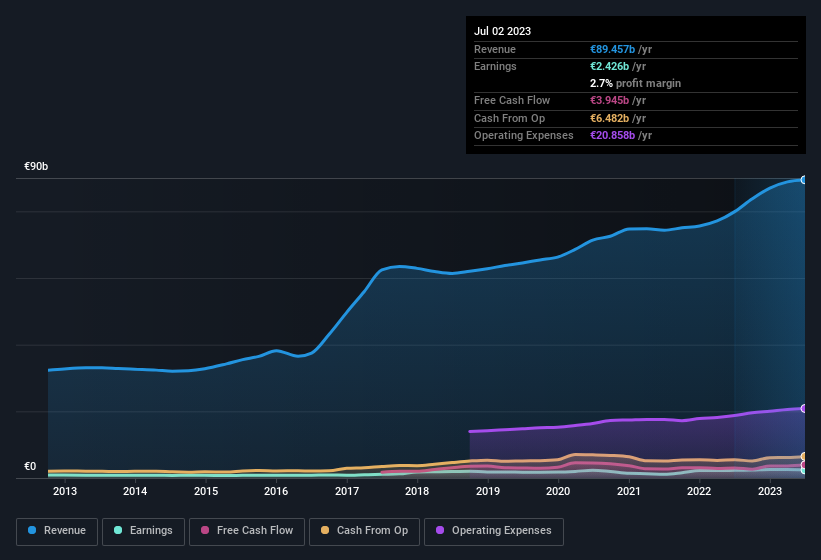Click the teal dot in Earnings legend
This screenshot has width=821, height=560.
point(118,530)
